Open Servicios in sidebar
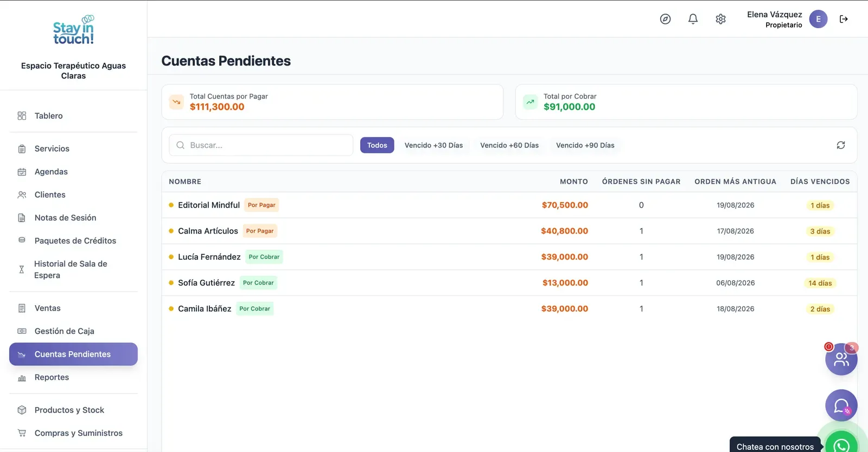 coord(73,148)
